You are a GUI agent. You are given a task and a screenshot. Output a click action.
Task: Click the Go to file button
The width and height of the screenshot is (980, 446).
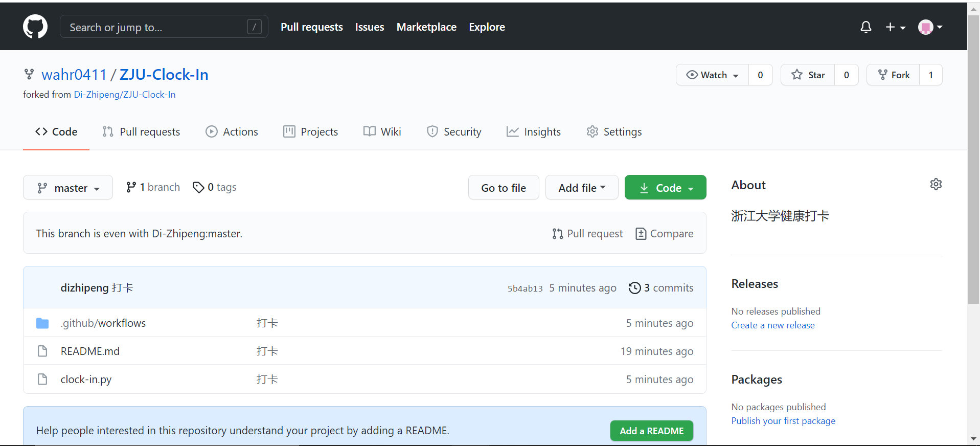pos(504,188)
